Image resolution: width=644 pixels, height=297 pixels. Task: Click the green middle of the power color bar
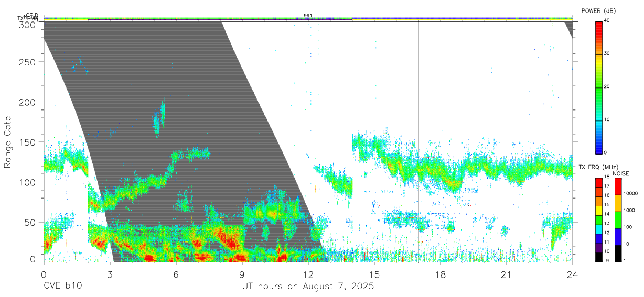click(x=599, y=87)
